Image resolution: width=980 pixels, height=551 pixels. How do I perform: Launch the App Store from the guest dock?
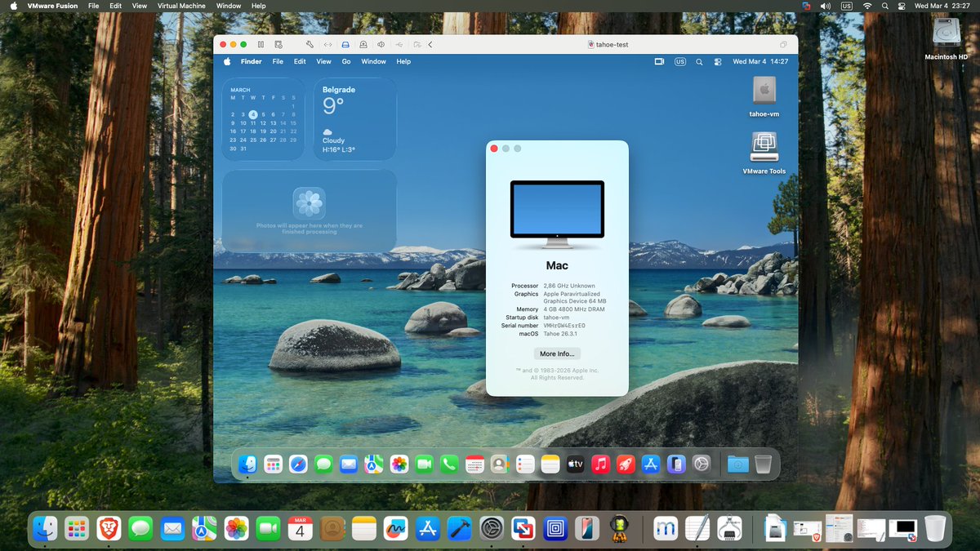pyautogui.click(x=650, y=464)
